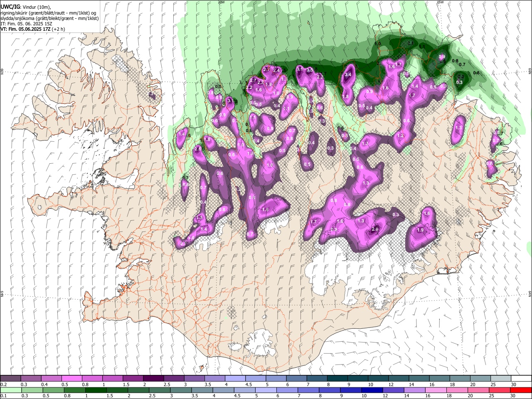Select the medium green 0.5 swatch in the lower legend
This screenshot has width=532, height=399.
(x=53, y=390)
